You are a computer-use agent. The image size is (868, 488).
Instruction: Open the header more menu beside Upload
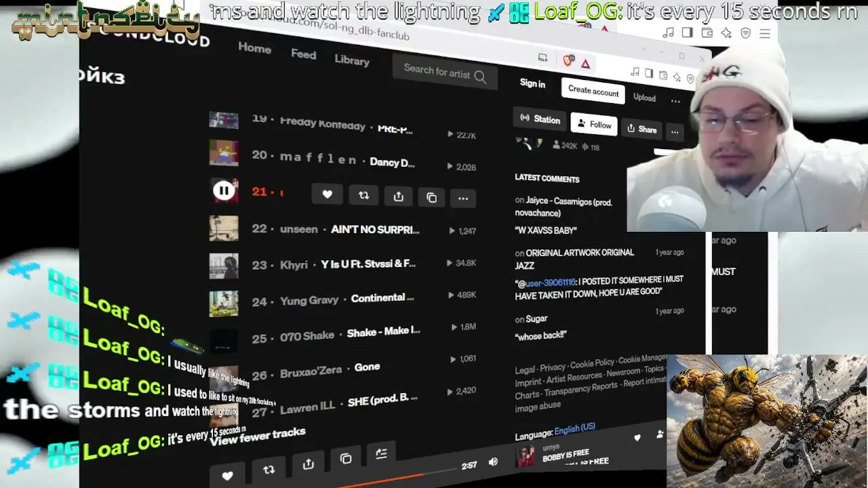click(x=675, y=102)
